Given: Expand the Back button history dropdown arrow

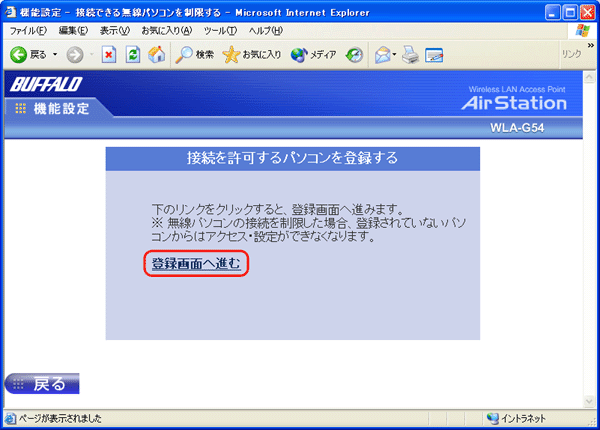Looking at the screenshot, I should (55, 54).
